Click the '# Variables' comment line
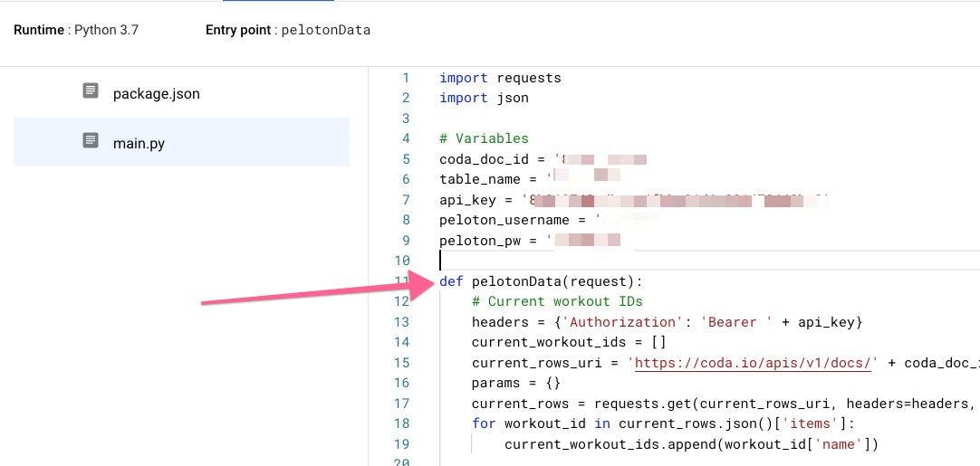Image resolution: width=980 pixels, height=466 pixels. tap(484, 138)
